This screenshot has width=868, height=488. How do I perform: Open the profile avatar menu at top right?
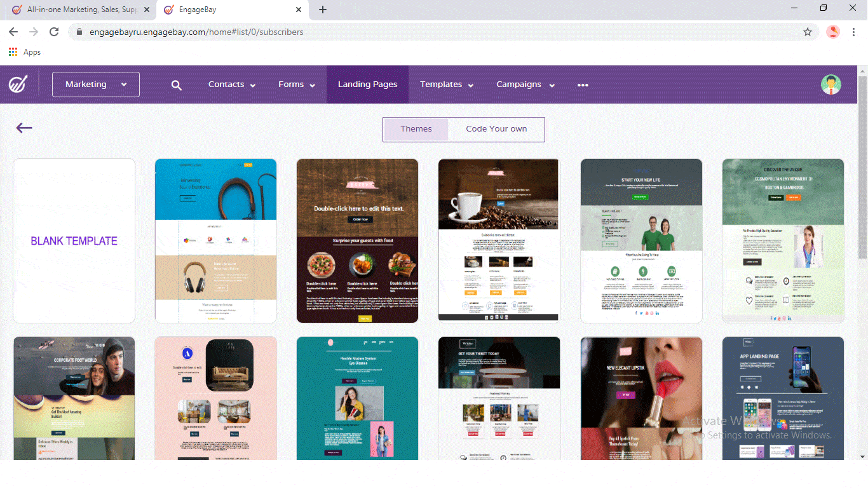[831, 84]
